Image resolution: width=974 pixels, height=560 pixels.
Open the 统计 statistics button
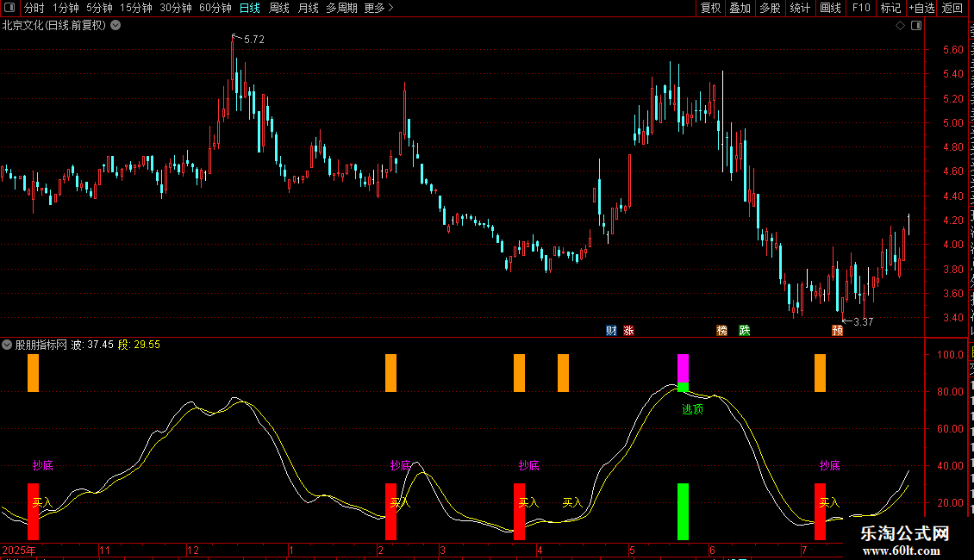tap(800, 8)
